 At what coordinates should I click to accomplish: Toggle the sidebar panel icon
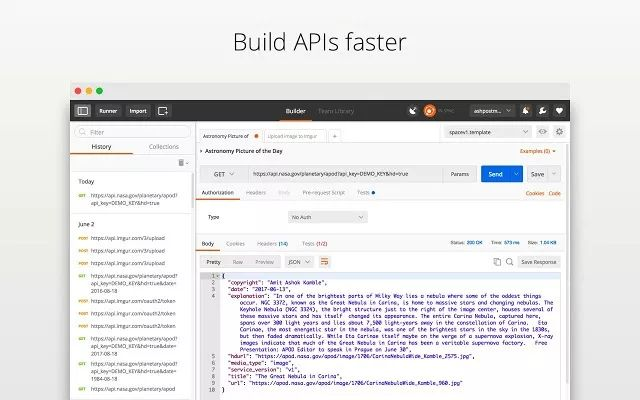pos(83,111)
